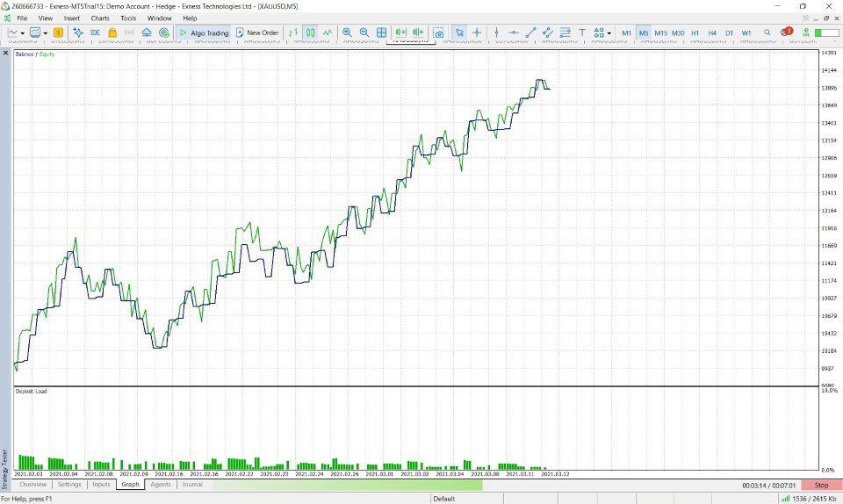Tile chart windows with grid icon

[x=382, y=32]
